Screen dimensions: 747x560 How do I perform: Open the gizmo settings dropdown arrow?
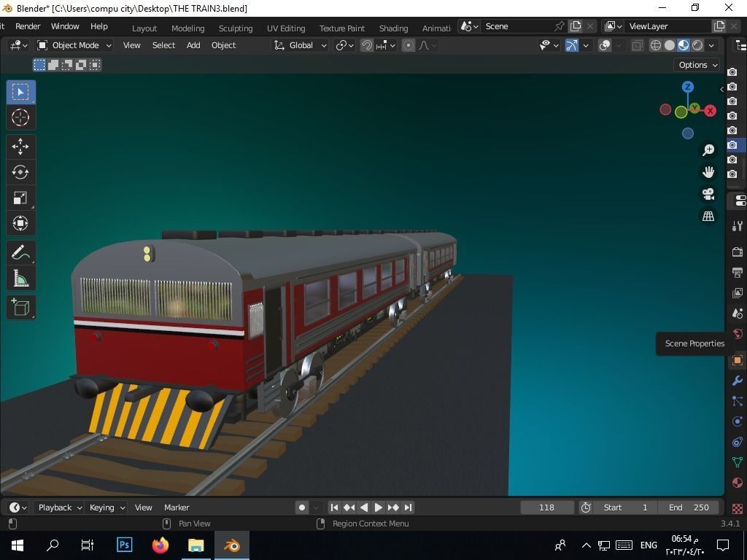tap(586, 45)
